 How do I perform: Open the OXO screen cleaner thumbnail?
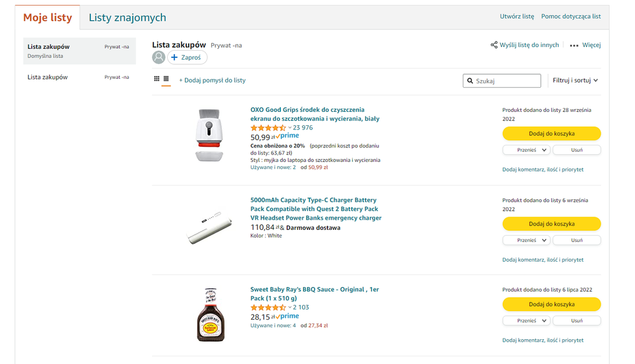[x=209, y=135]
